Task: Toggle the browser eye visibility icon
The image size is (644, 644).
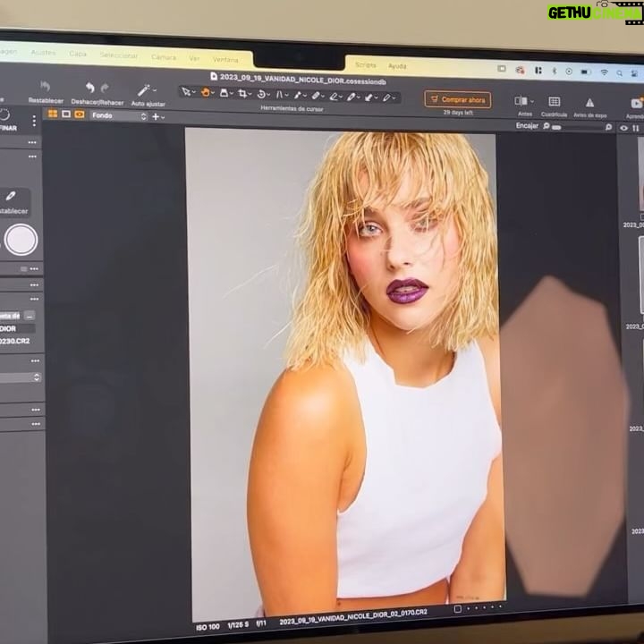Action: tap(624, 128)
